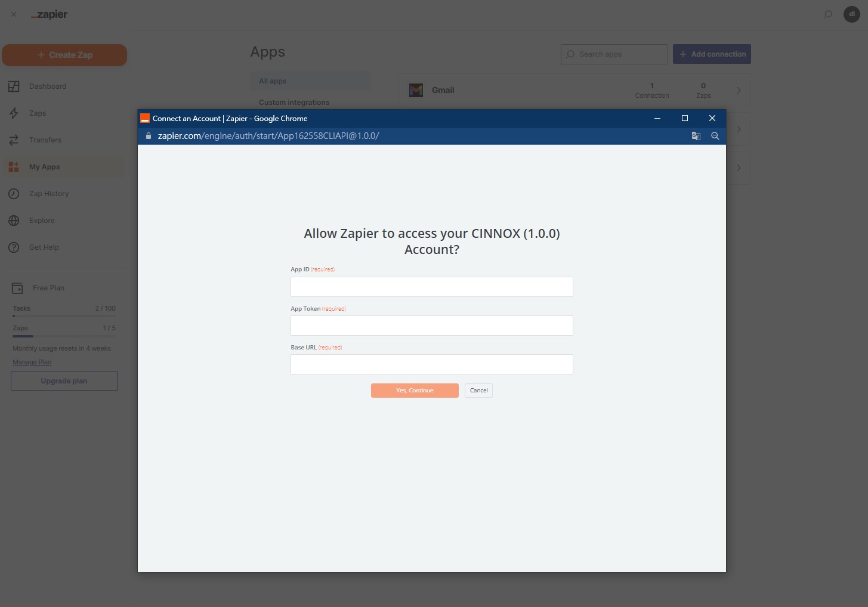Select the All apps tab
Screen dimensions: 868x607
click(311, 81)
